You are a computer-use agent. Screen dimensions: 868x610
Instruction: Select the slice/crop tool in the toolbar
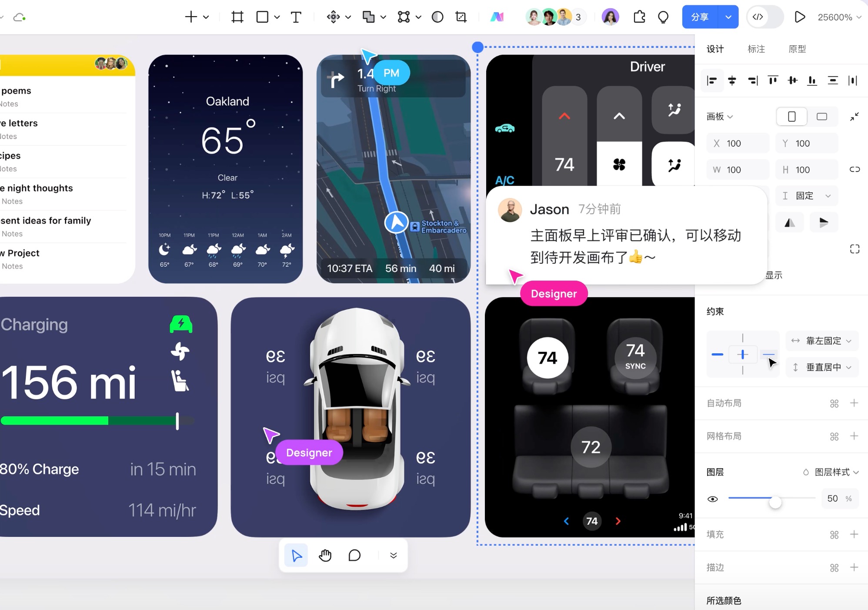(x=461, y=17)
